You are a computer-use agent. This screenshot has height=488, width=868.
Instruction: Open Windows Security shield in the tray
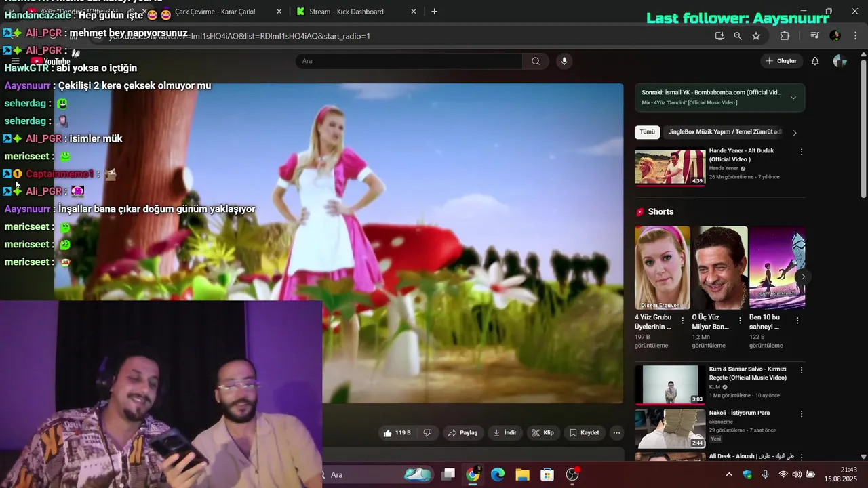747,474
